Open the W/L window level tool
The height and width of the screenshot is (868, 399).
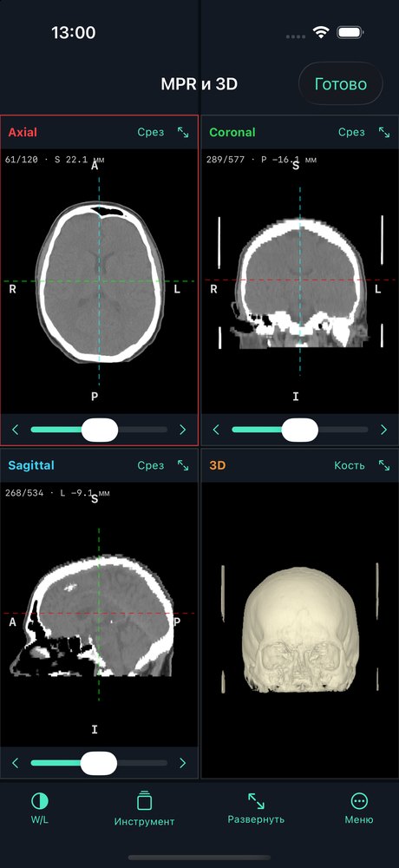pyautogui.click(x=40, y=808)
